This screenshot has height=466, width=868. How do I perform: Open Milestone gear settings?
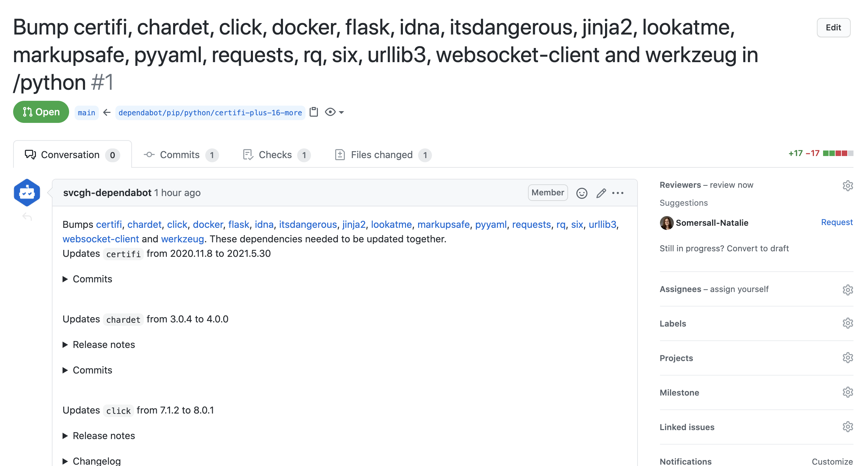pos(848,392)
